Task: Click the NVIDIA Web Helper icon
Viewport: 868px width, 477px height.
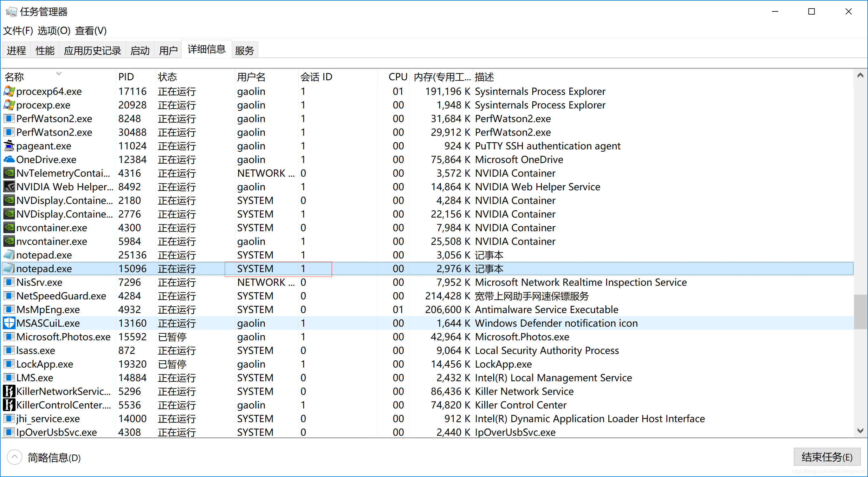Action: (9, 187)
